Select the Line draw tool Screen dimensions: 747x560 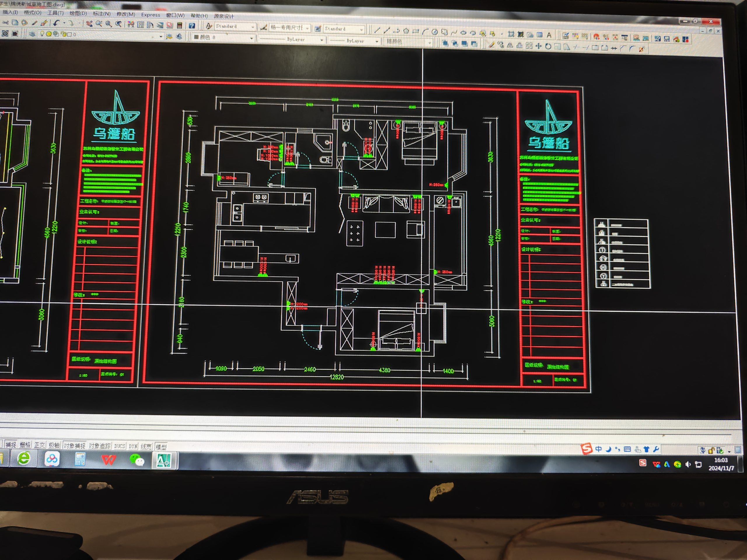(x=377, y=31)
